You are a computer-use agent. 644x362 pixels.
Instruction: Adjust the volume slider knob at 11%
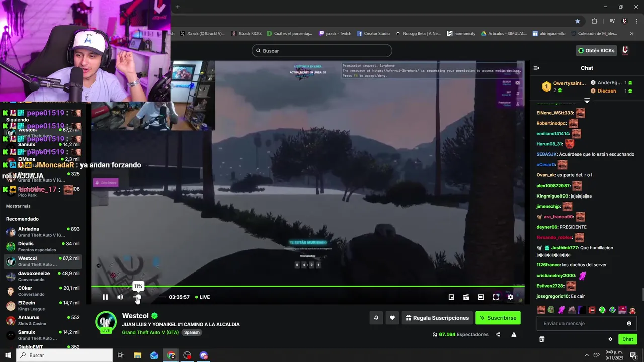tap(138, 297)
